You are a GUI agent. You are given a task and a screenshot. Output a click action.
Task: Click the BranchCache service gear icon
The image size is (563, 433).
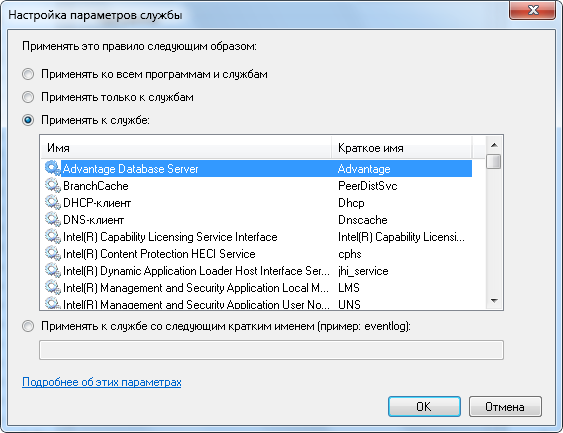pos(53,186)
